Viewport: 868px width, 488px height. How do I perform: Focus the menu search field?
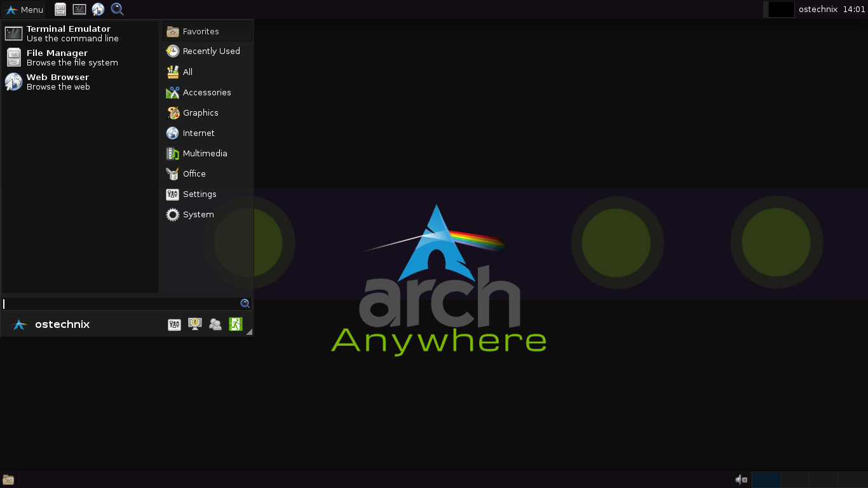[x=126, y=304]
